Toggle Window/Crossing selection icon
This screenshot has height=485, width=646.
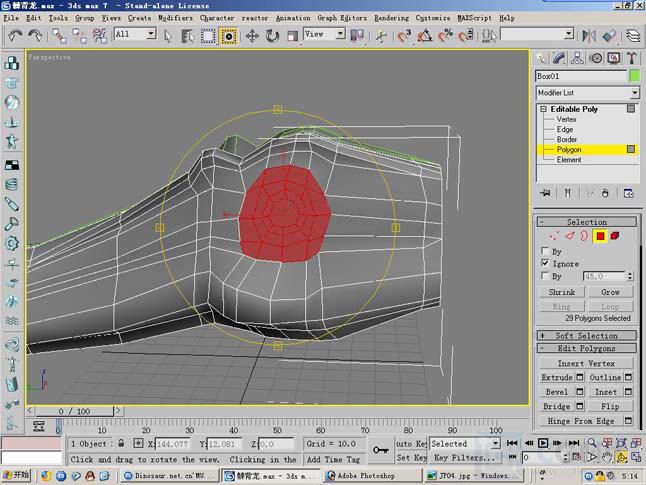[229, 36]
